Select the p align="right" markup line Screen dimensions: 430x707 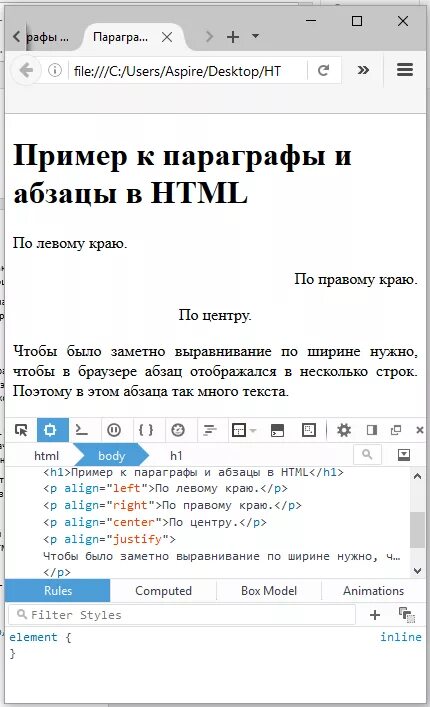pos(172,505)
